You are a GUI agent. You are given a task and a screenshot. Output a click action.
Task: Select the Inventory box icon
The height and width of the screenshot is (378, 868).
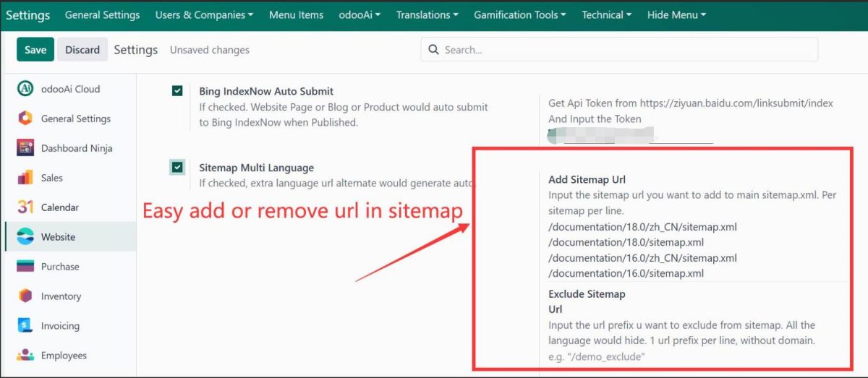pos(25,296)
